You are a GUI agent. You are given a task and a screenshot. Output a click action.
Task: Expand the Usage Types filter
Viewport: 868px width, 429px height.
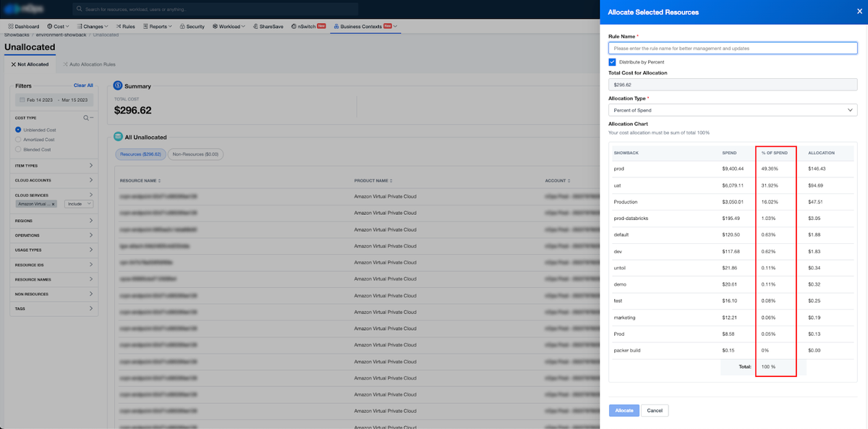click(x=54, y=250)
